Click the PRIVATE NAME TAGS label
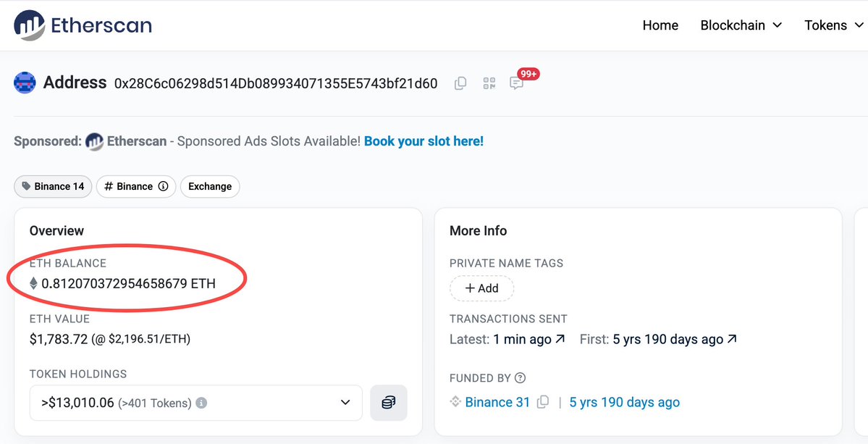Viewport: 868px width, 444px height. [507, 264]
